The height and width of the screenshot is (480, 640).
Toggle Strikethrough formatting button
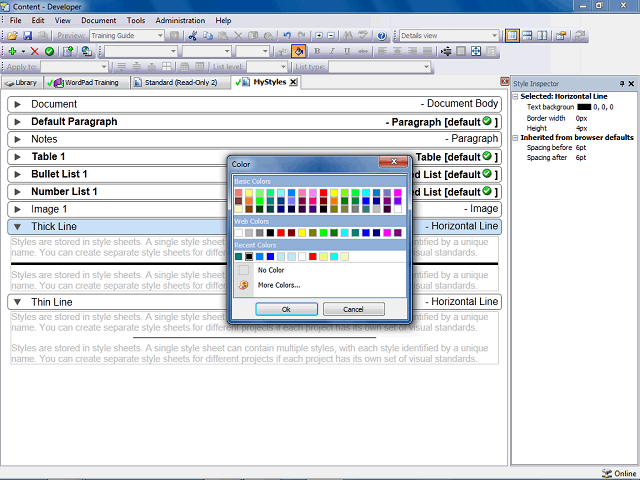click(362, 51)
